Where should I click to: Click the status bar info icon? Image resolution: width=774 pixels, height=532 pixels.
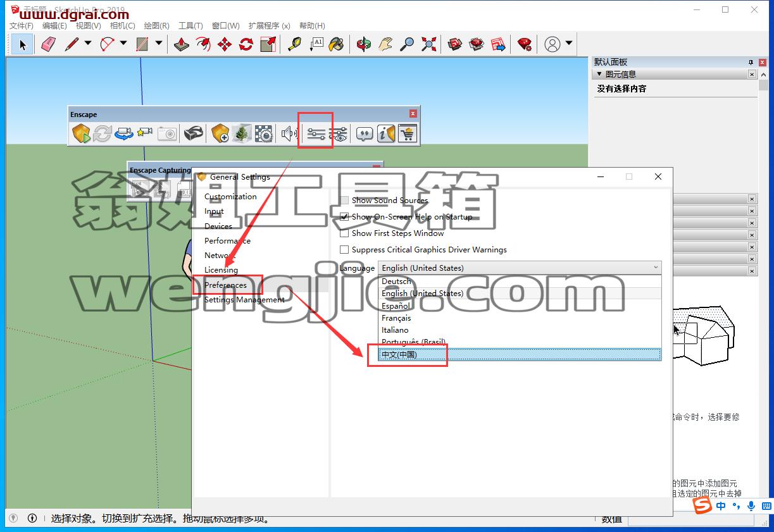(32, 519)
